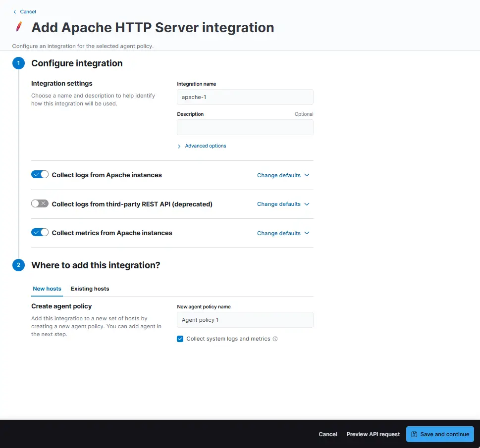Click Cancel in the bottom bar
480x448 pixels.
tap(328, 434)
